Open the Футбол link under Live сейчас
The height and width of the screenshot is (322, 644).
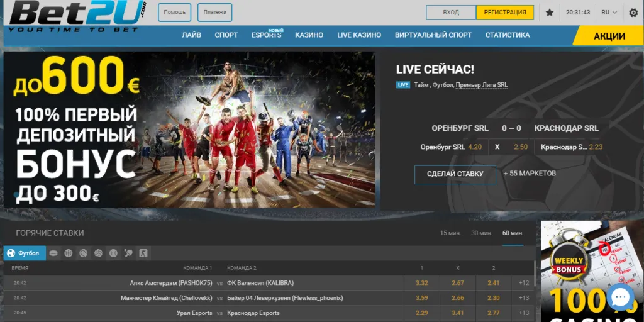443,85
